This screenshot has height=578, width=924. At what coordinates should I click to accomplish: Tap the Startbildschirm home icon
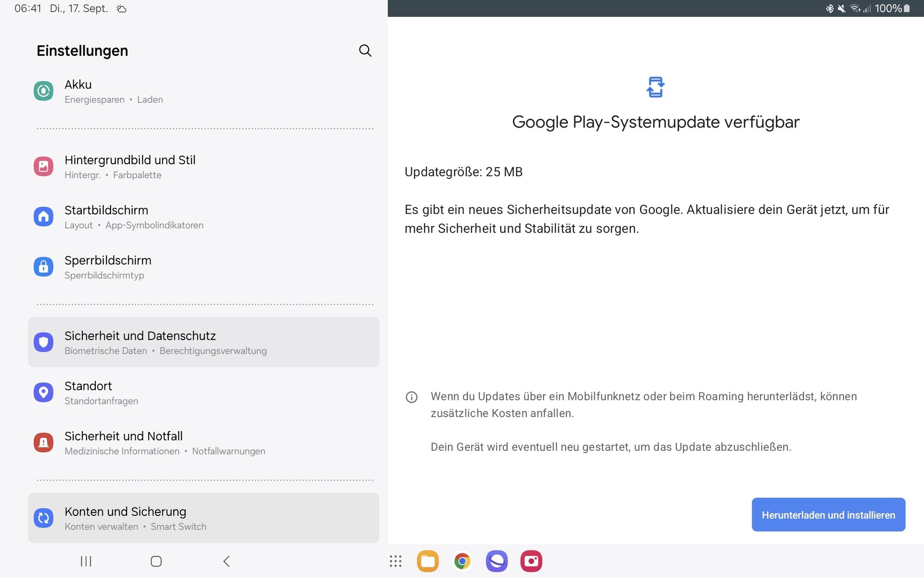tap(43, 217)
